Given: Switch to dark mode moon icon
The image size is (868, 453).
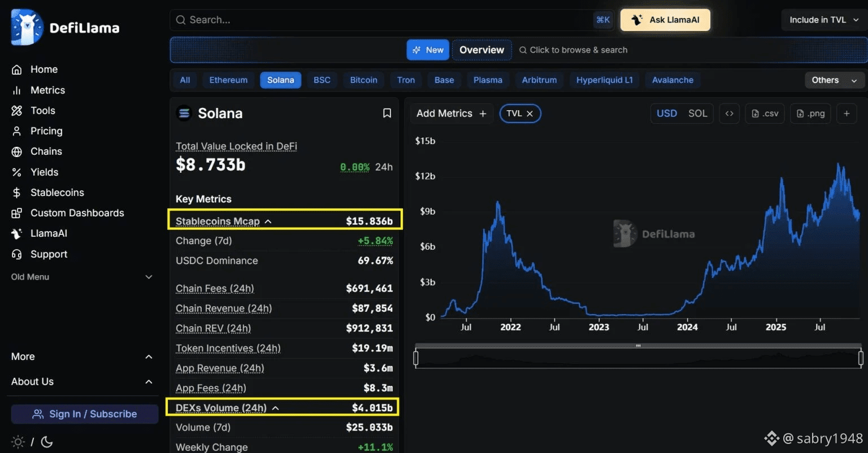Looking at the screenshot, I should point(47,442).
